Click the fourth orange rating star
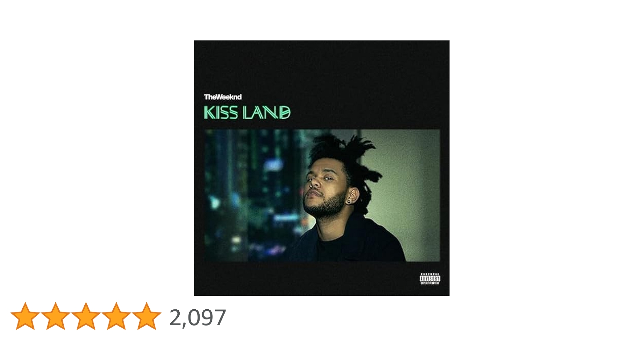 (116, 316)
